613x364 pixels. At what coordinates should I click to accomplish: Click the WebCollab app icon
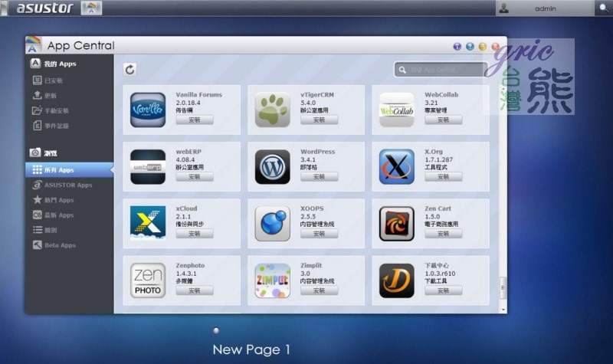(x=397, y=110)
